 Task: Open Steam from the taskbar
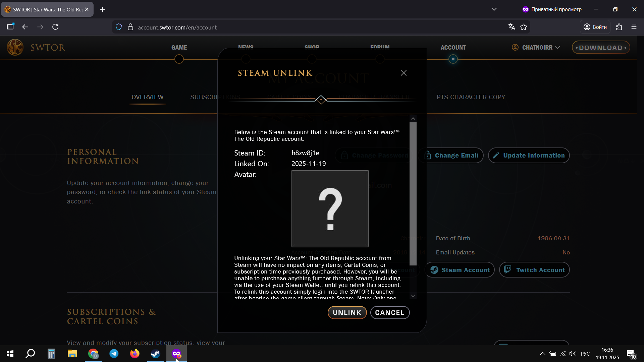(155, 354)
